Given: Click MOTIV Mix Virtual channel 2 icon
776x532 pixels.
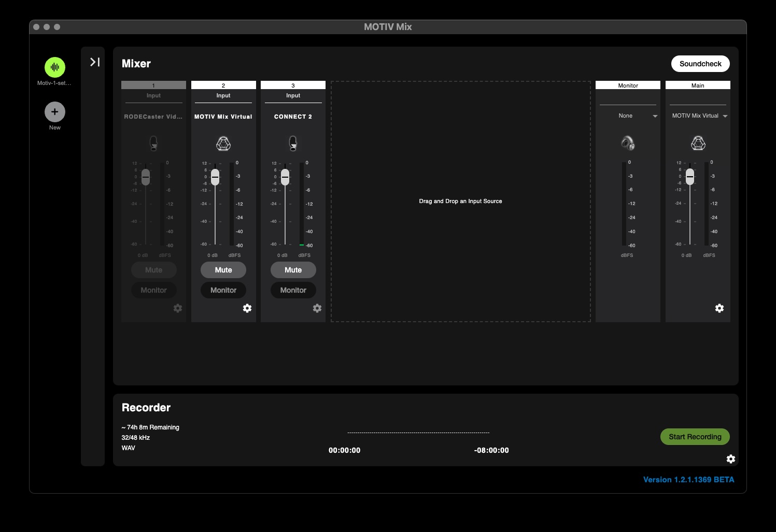Looking at the screenshot, I should [223, 143].
